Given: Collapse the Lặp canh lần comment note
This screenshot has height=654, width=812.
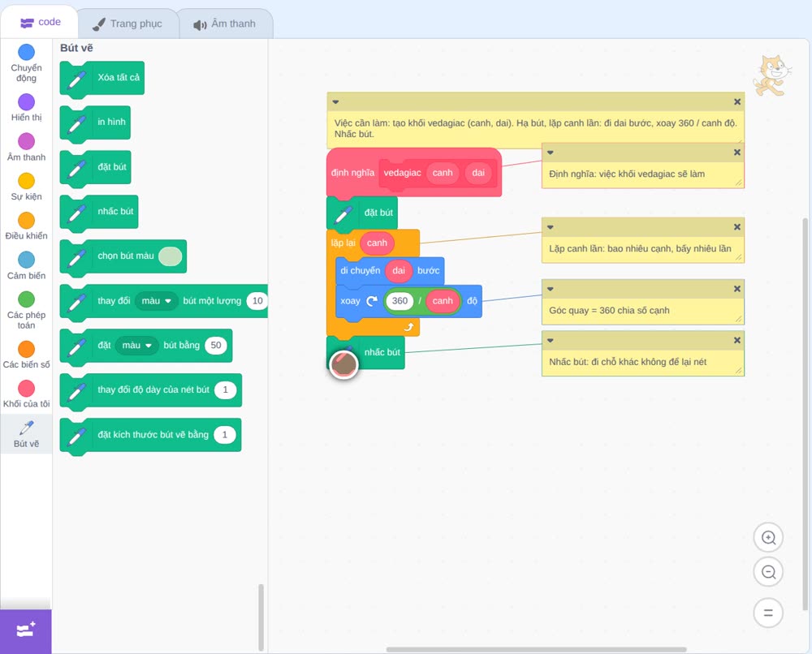Looking at the screenshot, I should (551, 227).
